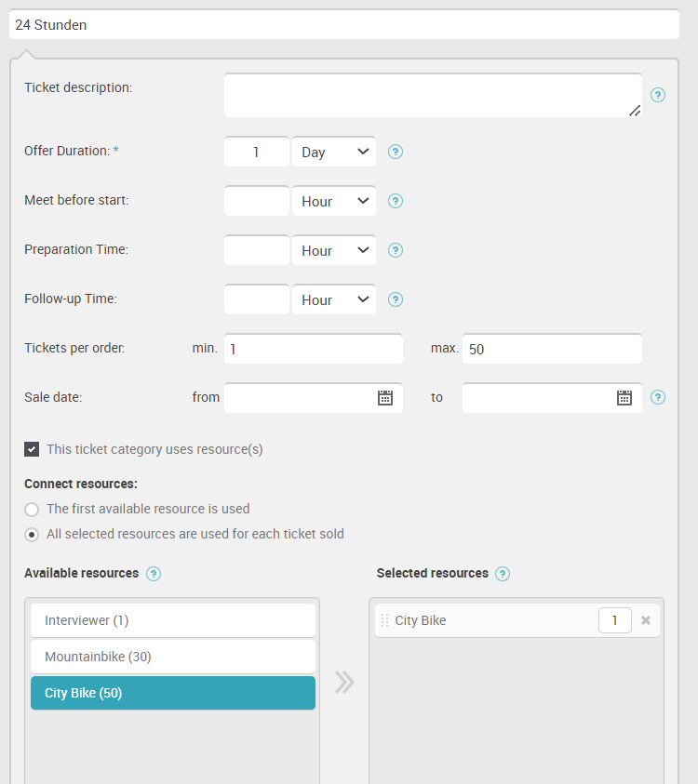Open Meet before start Hour dropdown
The image size is (698, 784).
[334, 201]
